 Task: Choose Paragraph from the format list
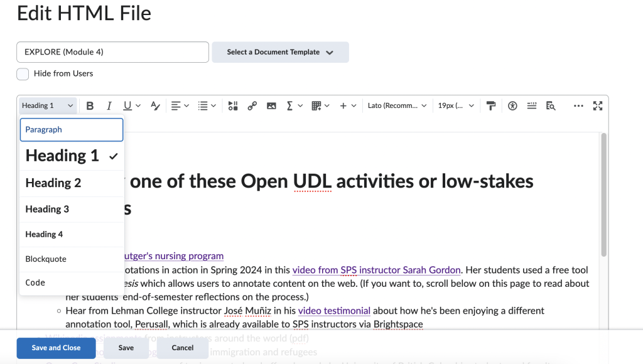(72, 130)
